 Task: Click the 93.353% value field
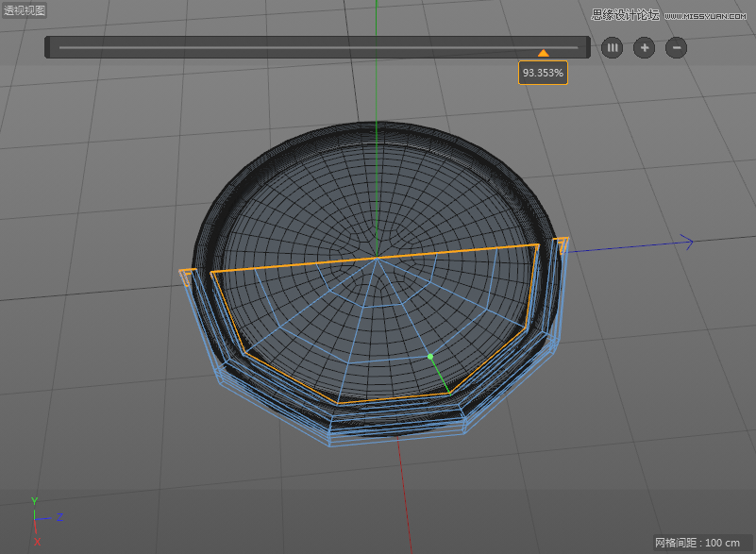click(x=543, y=73)
